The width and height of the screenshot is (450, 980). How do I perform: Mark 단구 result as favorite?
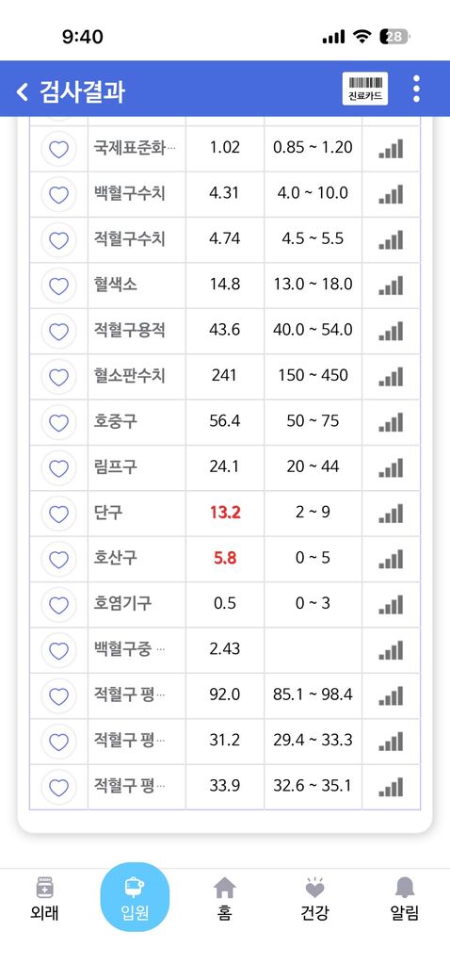point(58,514)
